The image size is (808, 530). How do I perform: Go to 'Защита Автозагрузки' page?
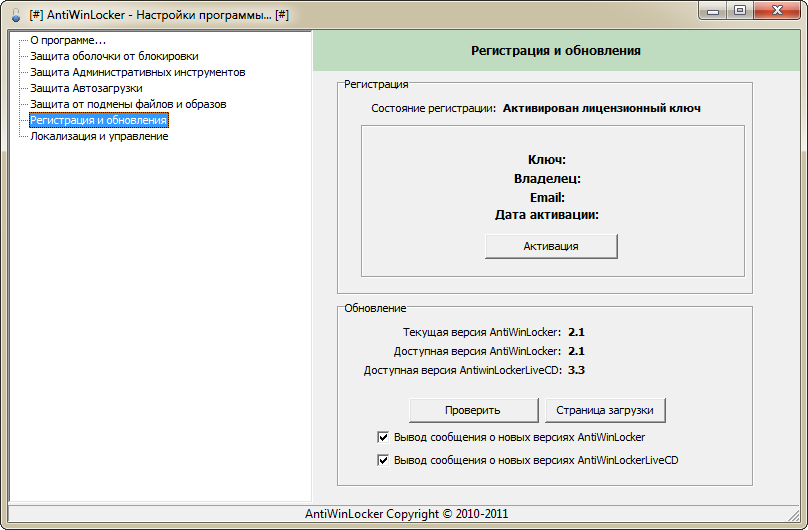(86, 88)
